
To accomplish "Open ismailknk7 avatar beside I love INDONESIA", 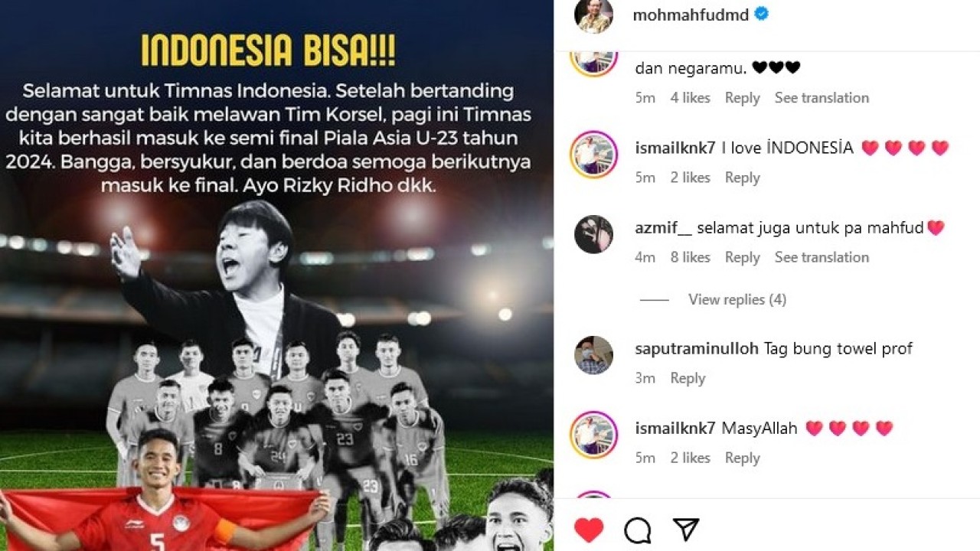I will click(593, 155).
